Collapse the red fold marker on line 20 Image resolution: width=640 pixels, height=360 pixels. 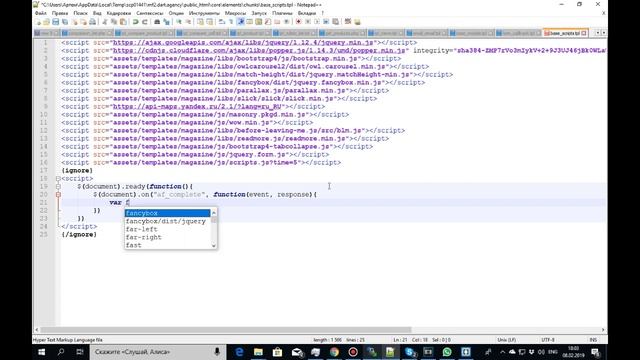pyautogui.click(x=58, y=195)
